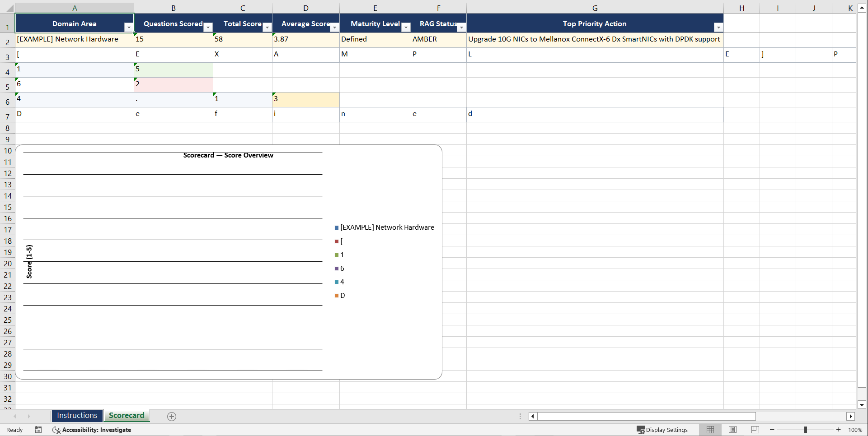Screen dimensions: 868x436
Task: Open the Top Priority Action filter dropdown
Action: click(x=718, y=27)
